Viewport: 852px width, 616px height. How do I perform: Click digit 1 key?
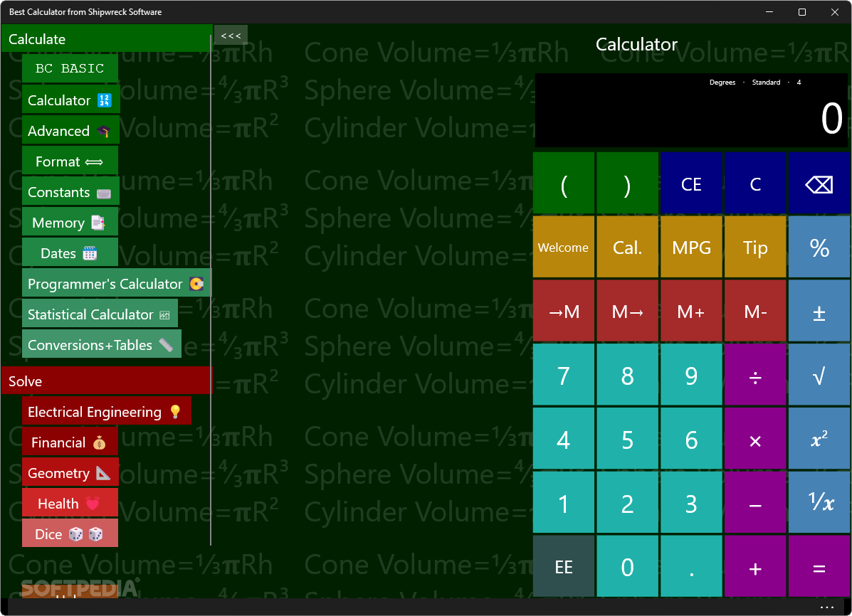point(564,502)
